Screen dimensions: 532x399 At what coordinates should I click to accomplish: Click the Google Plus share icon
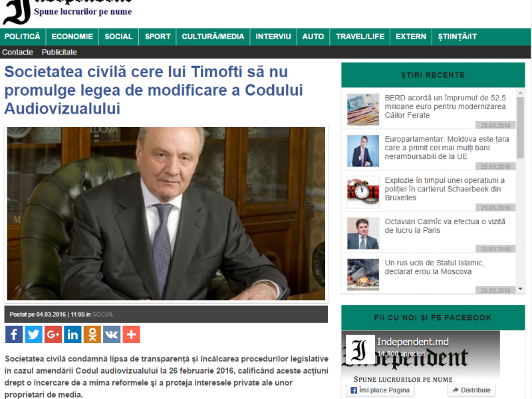[x=53, y=334]
